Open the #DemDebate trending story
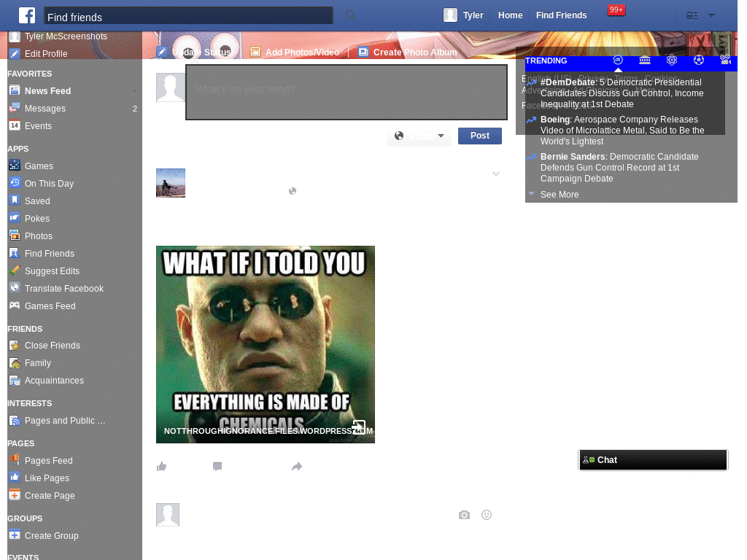 (622, 93)
